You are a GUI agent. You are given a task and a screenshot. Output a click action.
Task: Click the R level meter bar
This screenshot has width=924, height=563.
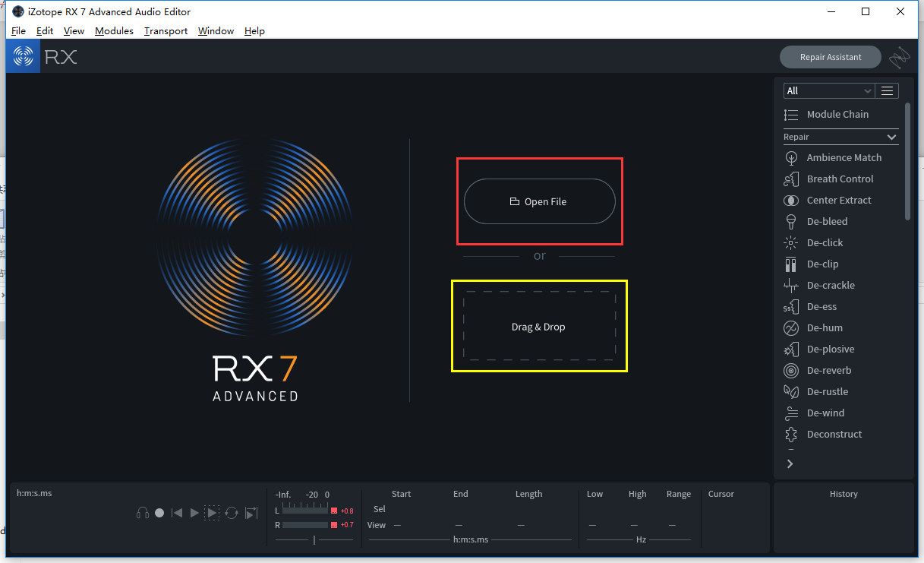304,525
